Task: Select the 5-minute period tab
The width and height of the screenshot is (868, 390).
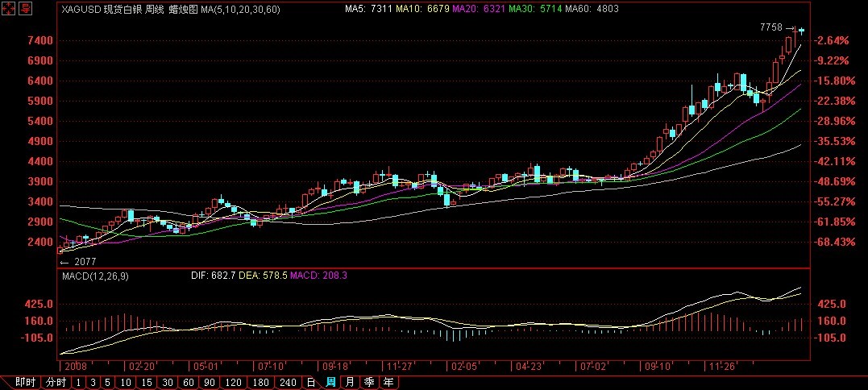Action: coord(106,382)
